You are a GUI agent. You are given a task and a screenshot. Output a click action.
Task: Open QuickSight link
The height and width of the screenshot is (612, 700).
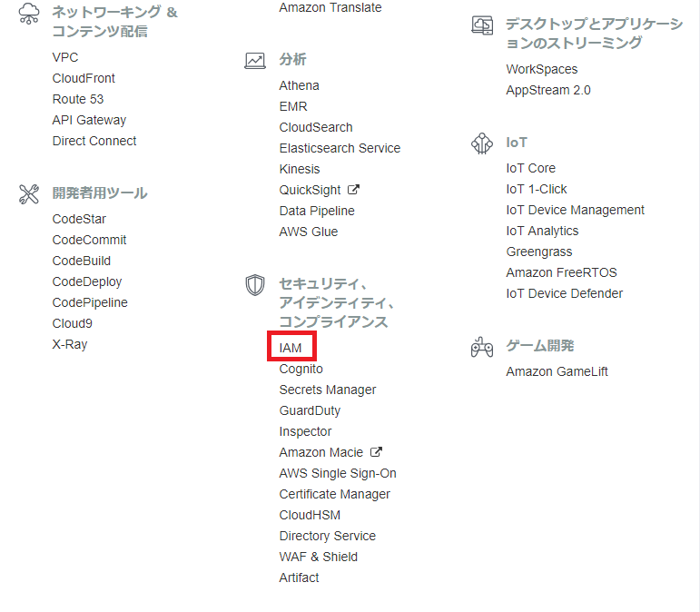tap(310, 190)
